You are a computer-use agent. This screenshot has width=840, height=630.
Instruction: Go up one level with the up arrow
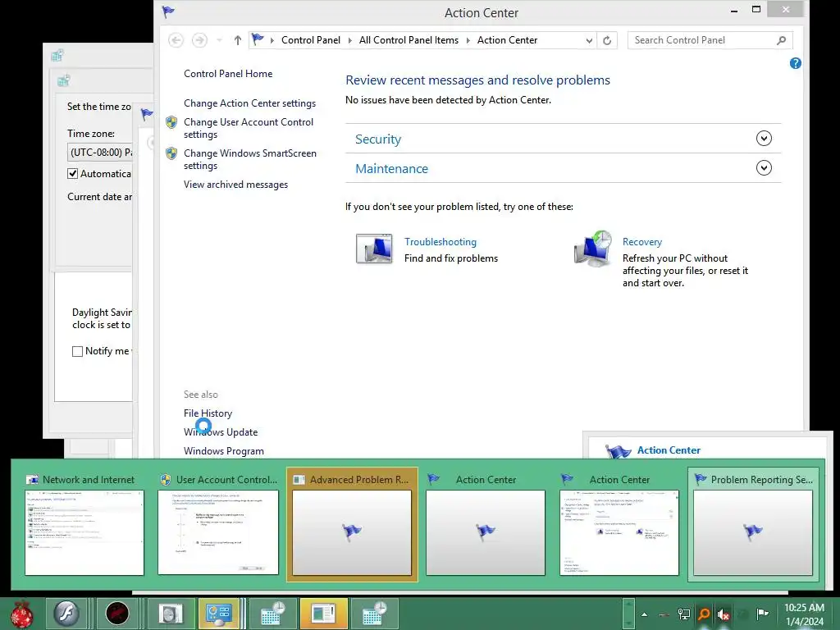(238, 40)
